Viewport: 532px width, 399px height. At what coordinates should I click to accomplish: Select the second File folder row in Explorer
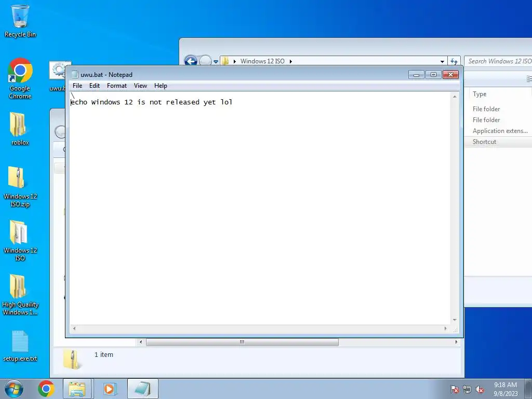(x=498, y=120)
